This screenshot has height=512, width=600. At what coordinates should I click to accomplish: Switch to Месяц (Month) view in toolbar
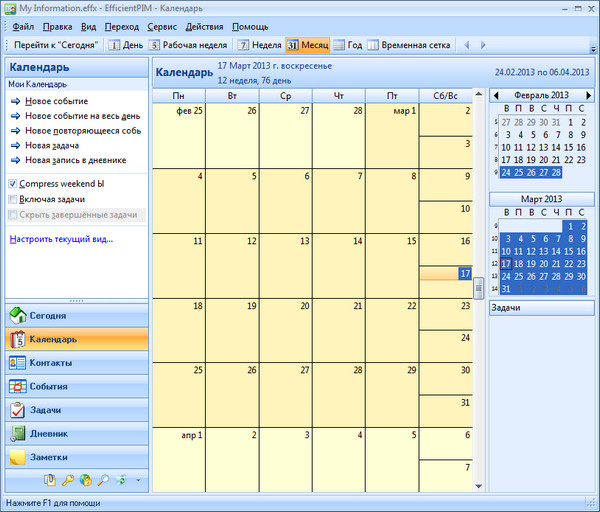[307, 45]
